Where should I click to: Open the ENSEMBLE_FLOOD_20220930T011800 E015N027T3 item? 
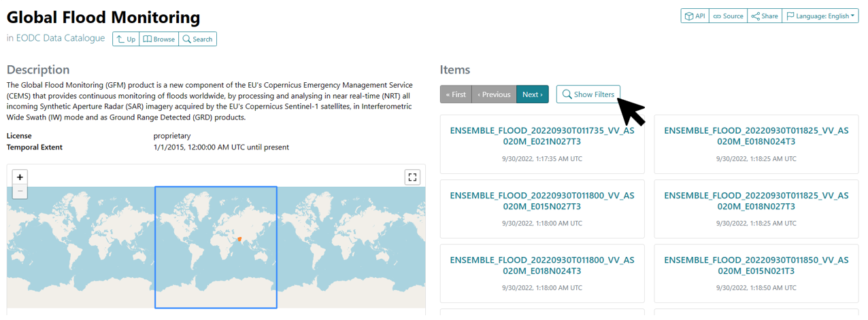[x=542, y=201]
